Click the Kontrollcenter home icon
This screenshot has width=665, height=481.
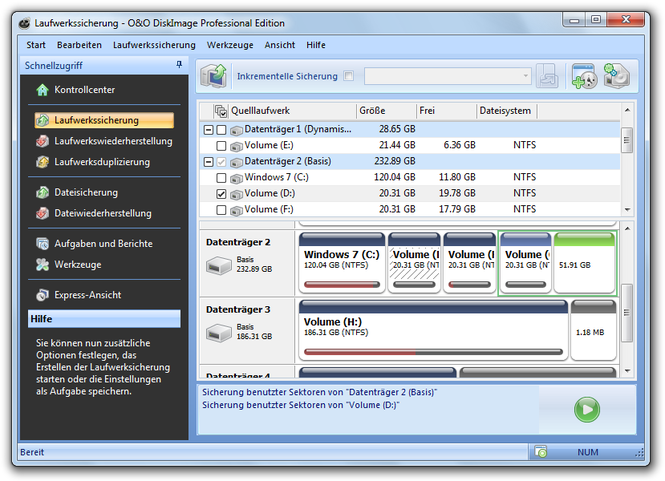(42, 89)
